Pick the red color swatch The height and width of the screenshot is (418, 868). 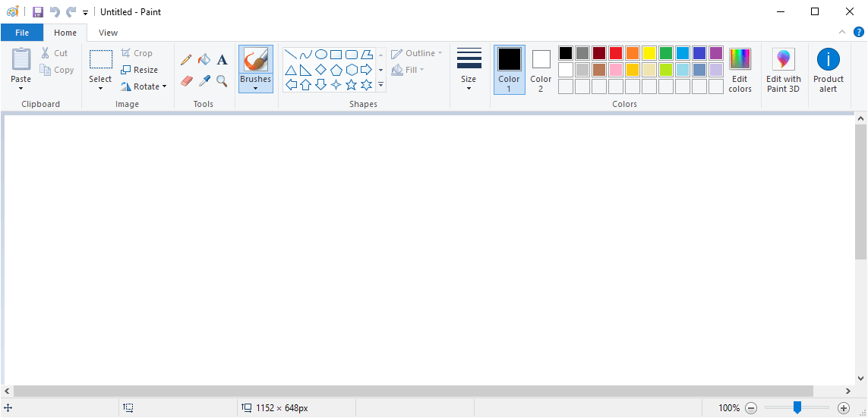[x=616, y=53]
